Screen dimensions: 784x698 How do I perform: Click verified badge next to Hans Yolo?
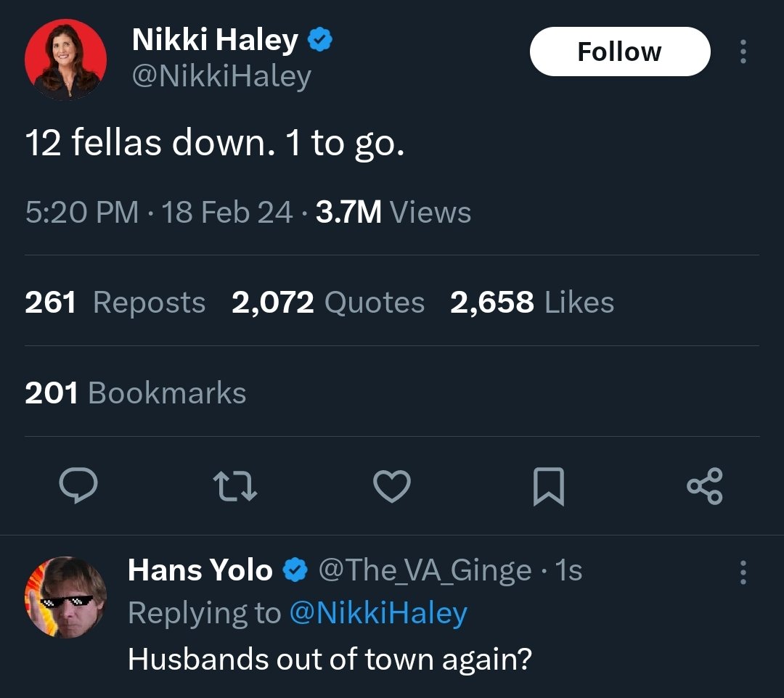295,570
